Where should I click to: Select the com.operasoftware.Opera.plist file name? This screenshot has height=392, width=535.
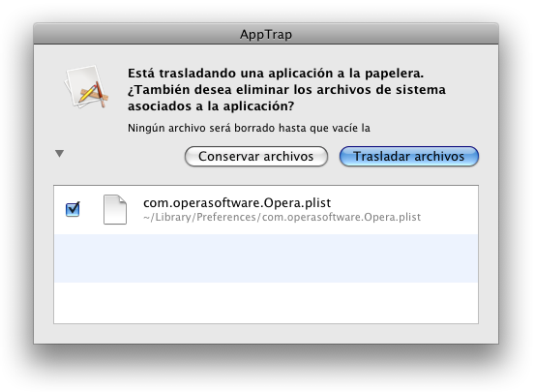tap(237, 203)
